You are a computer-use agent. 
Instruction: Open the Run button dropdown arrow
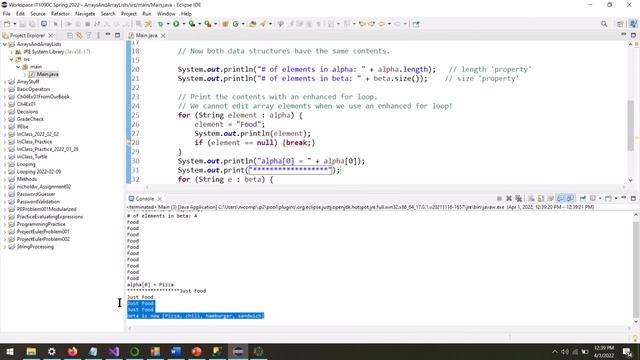pyautogui.click(x=184, y=24)
